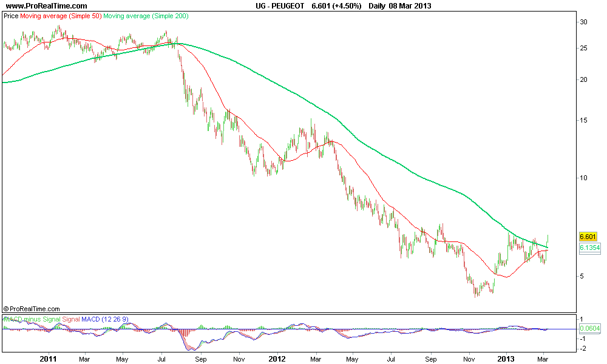Select the MACD minus Signal legend label
The image size is (607, 364).
tap(32, 320)
